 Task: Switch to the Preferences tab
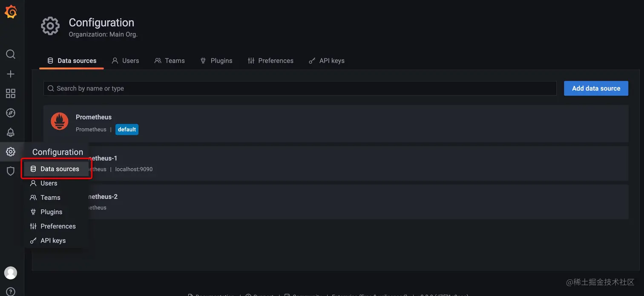[270, 61]
